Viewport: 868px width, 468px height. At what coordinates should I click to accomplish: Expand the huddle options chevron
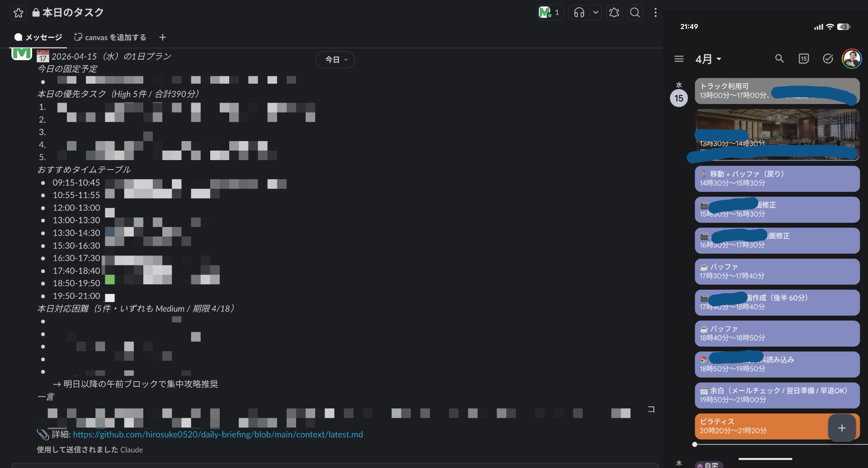(x=595, y=12)
